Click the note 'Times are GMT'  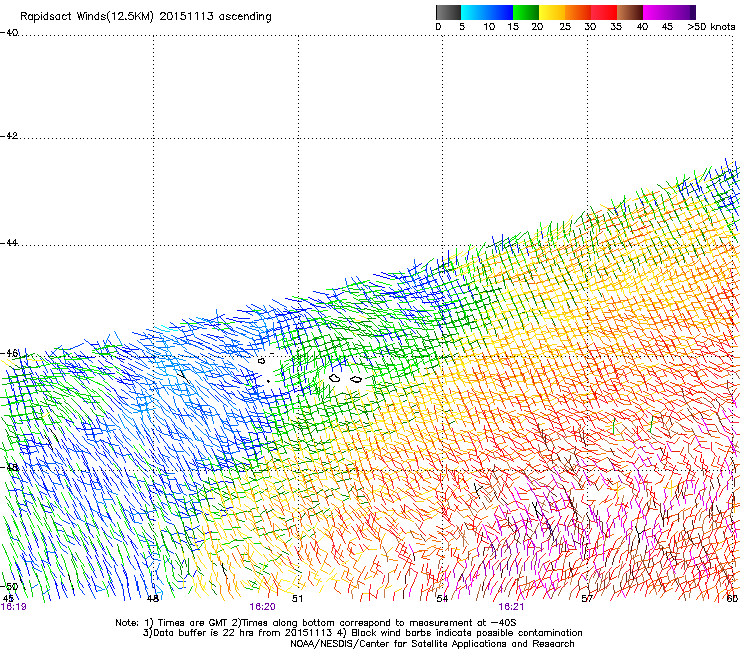click(x=192, y=623)
